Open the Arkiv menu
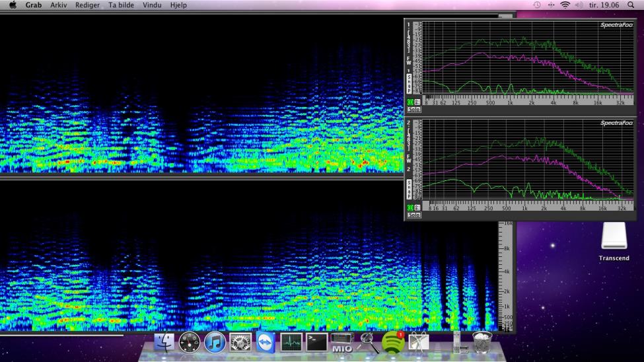644x362 pixels. (59, 5)
